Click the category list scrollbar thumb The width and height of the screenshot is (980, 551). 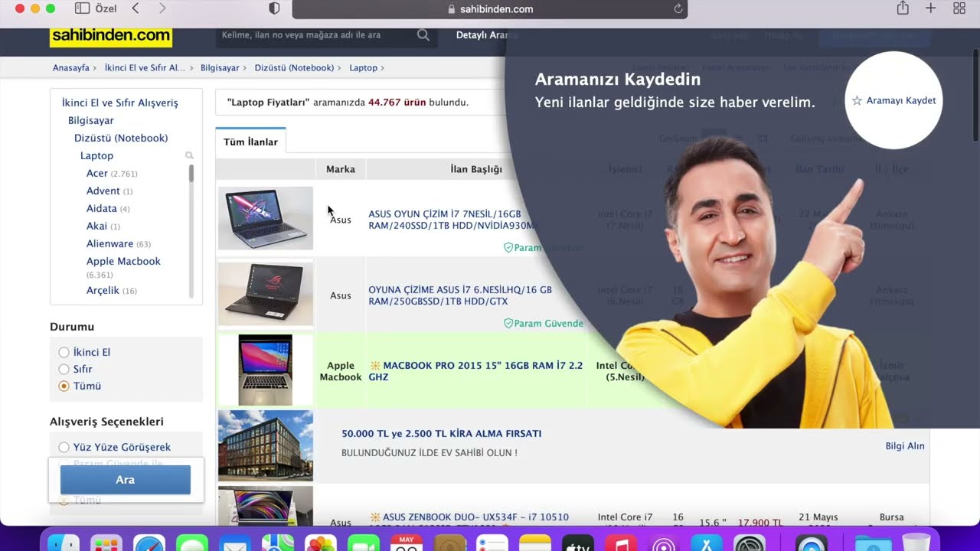point(191,174)
